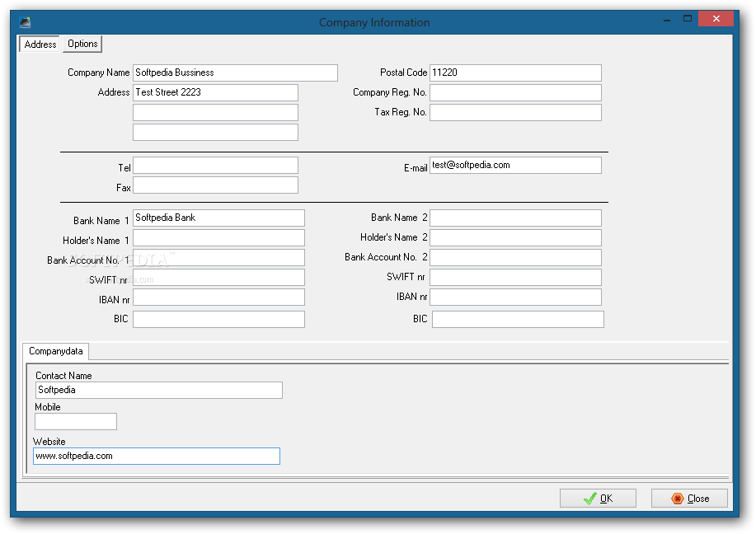This screenshot has height=534, width=756.
Task: Click the Close button at bottom
Action: click(x=689, y=498)
